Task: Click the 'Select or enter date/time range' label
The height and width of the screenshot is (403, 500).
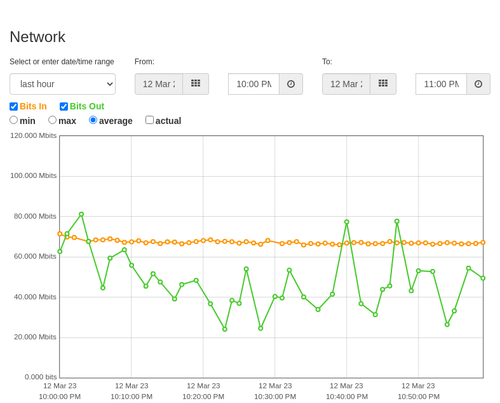Action: [62, 62]
